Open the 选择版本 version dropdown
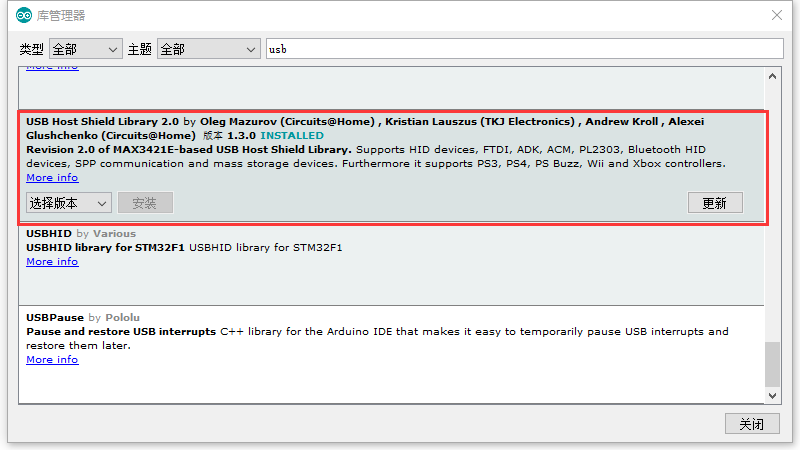Screen dimensions: 800x450 click(69, 203)
